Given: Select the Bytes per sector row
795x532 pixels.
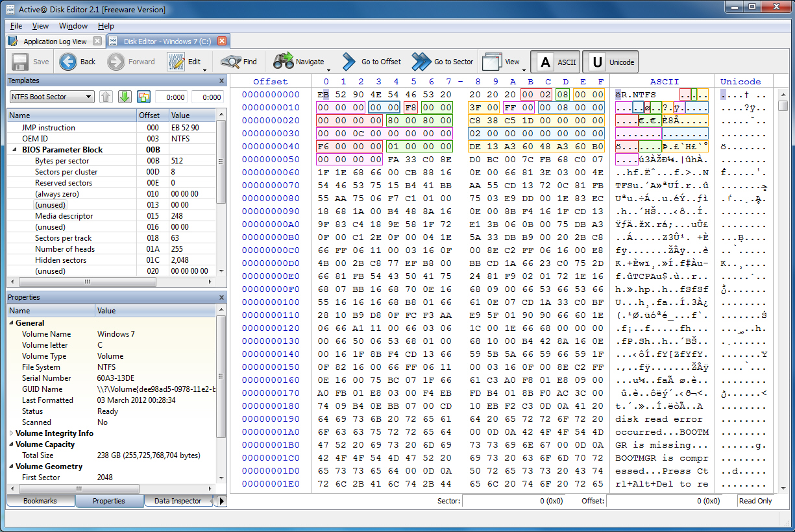Looking at the screenshot, I should pos(112,161).
